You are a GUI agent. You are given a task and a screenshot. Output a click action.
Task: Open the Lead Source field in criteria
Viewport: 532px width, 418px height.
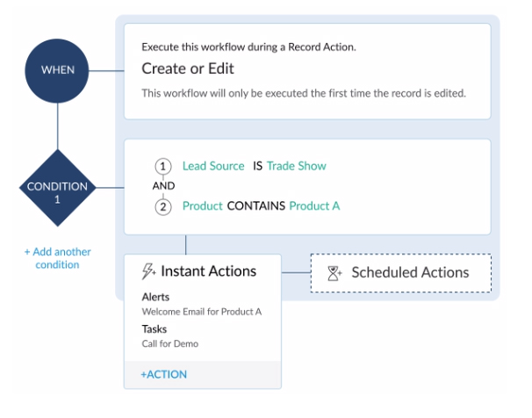(213, 166)
